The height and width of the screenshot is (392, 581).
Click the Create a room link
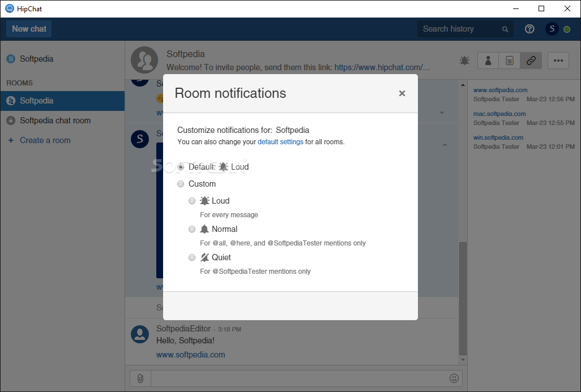point(45,140)
